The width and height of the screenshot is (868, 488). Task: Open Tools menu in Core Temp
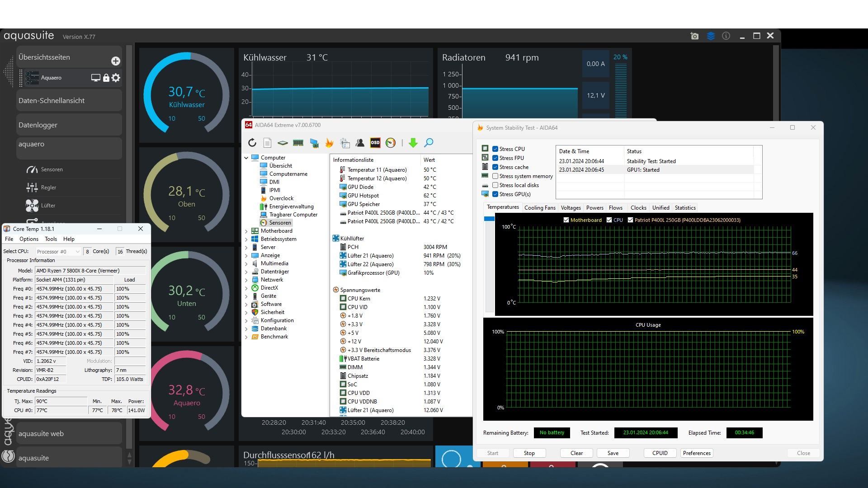(51, 239)
